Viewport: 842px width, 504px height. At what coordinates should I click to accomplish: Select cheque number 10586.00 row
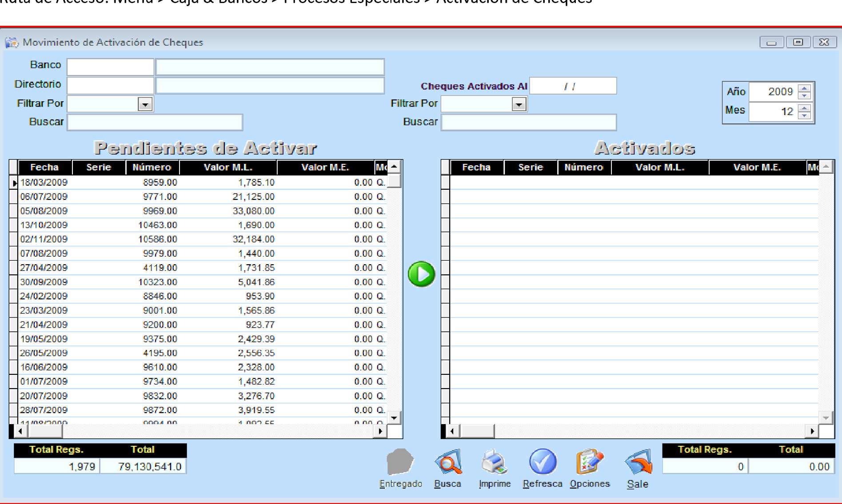[157, 239]
